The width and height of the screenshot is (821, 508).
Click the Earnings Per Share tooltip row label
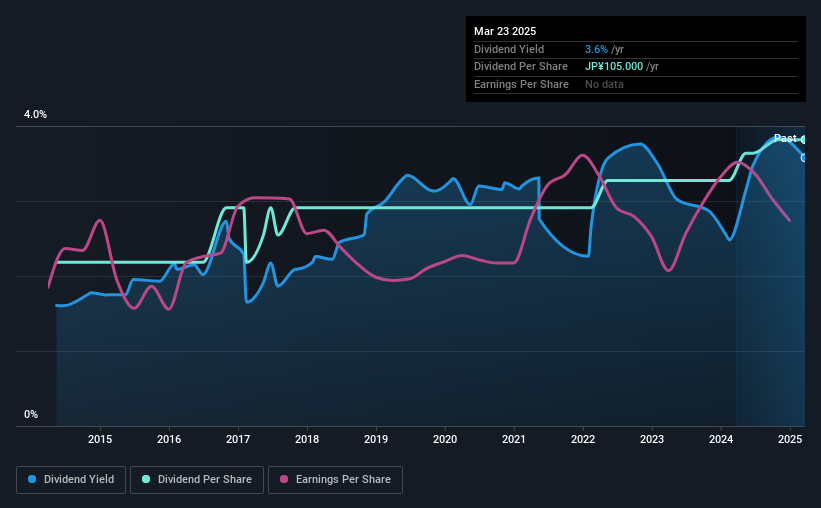[x=521, y=84]
